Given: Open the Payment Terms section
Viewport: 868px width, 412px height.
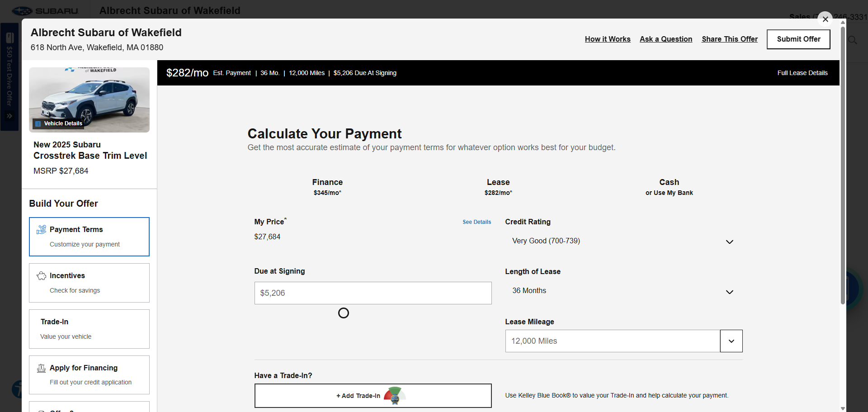Looking at the screenshot, I should pos(89,237).
